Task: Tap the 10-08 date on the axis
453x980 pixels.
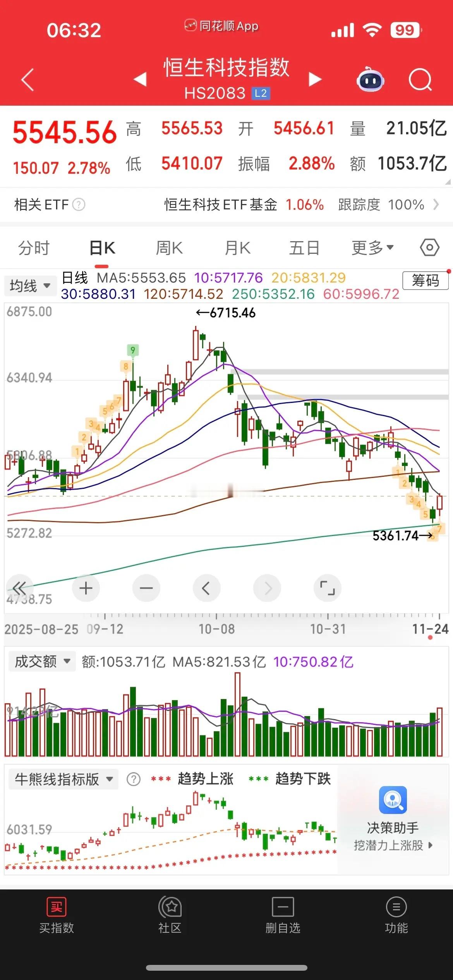Action: (x=216, y=629)
